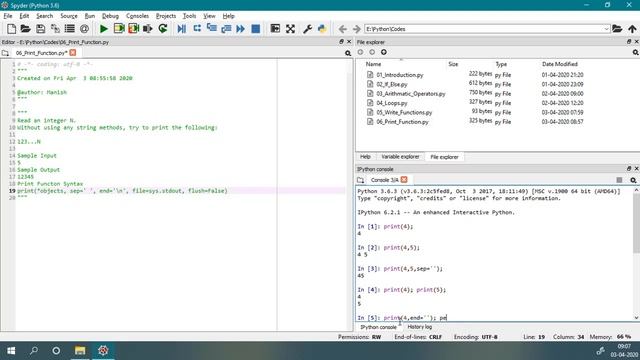640x360 pixels.
Task: Click the Step into function icon
Action: (x=211, y=29)
